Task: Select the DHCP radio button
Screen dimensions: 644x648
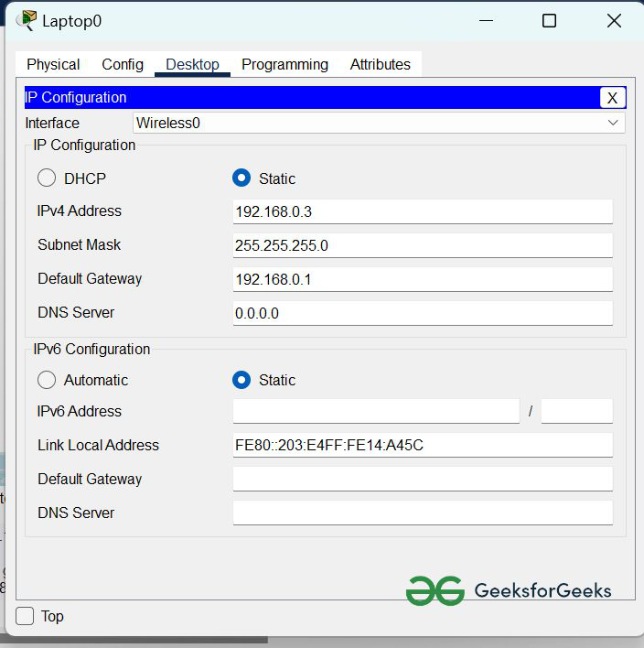Action: click(47, 178)
